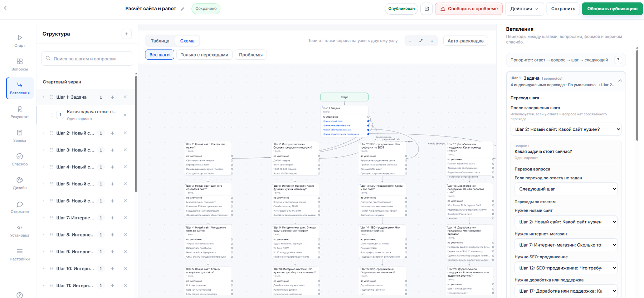Open the Старт sidebar section

20,41
